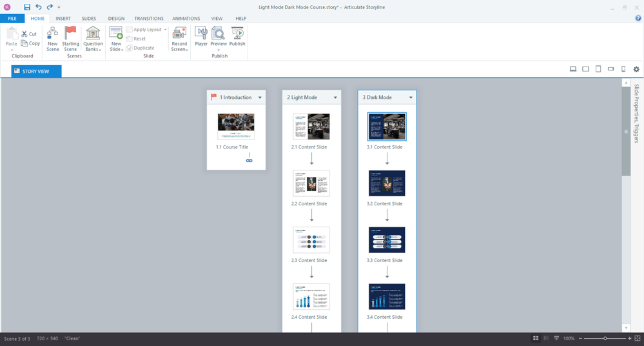Open the FILE menu
Screen dimensions: 644x346
pyautogui.click(x=12, y=19)
